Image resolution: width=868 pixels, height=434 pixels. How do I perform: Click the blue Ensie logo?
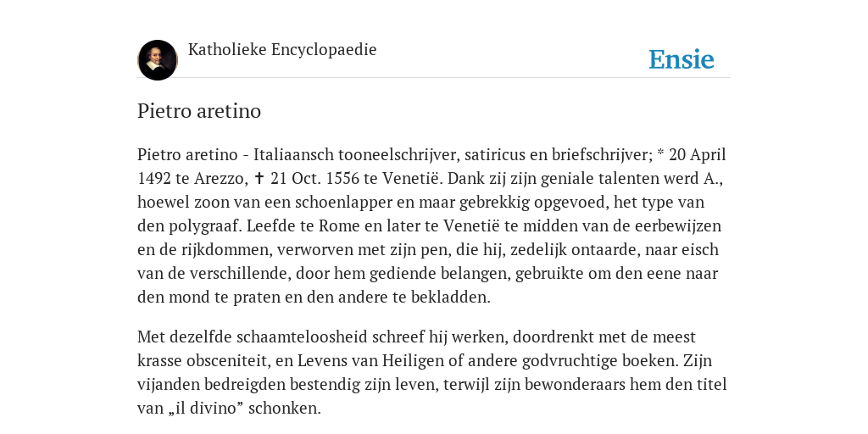tap(682, 60)
